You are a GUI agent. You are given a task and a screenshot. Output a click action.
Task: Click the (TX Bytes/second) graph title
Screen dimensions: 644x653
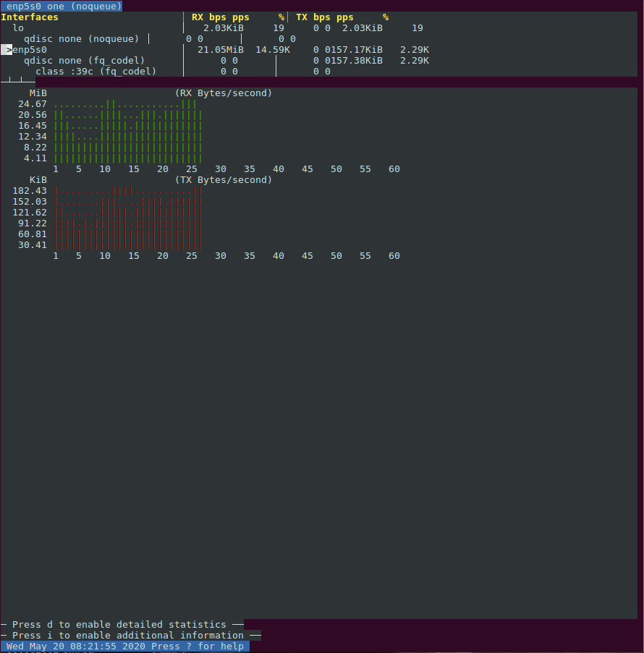[x=223, y=180]
